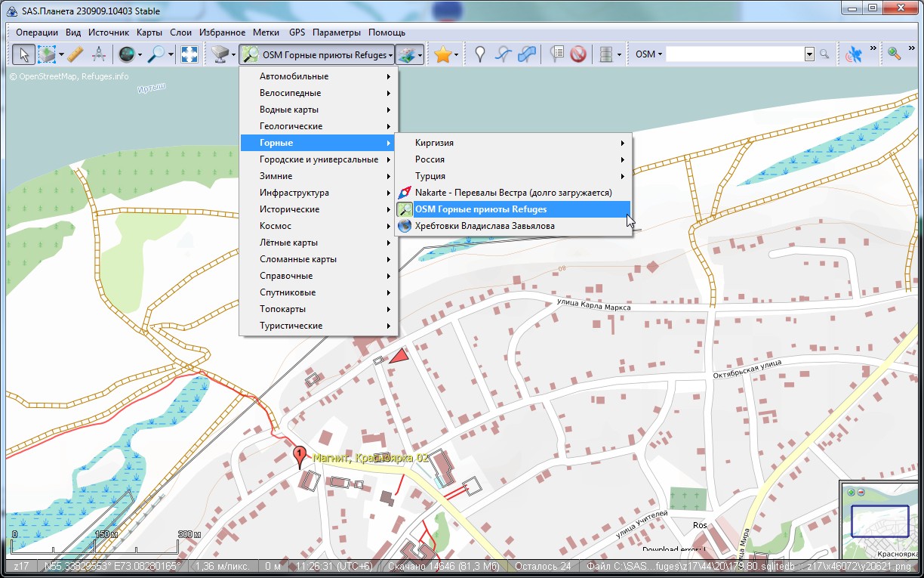This screenshot has height=578, width=924.
Task: Open the Геологические maps submenu
Action: coord(319,126)
